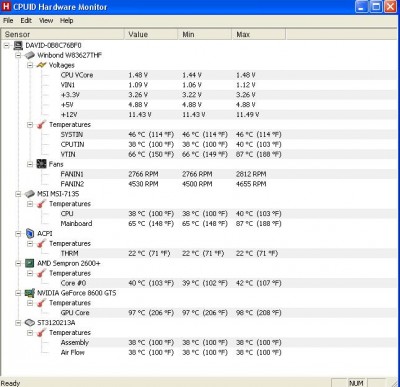Collapse the MSI MSI-7135 node

point(18,194)
